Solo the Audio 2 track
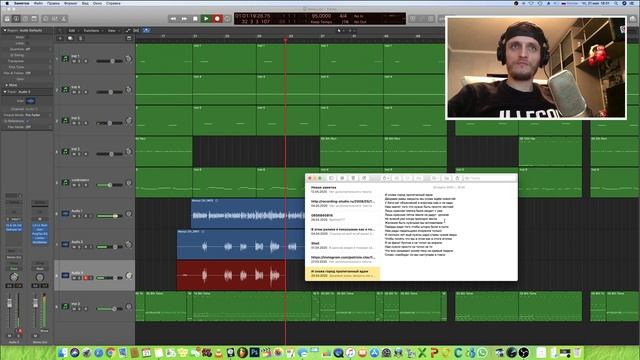Viewport: 640px width, 360px height. click(80, 247)
